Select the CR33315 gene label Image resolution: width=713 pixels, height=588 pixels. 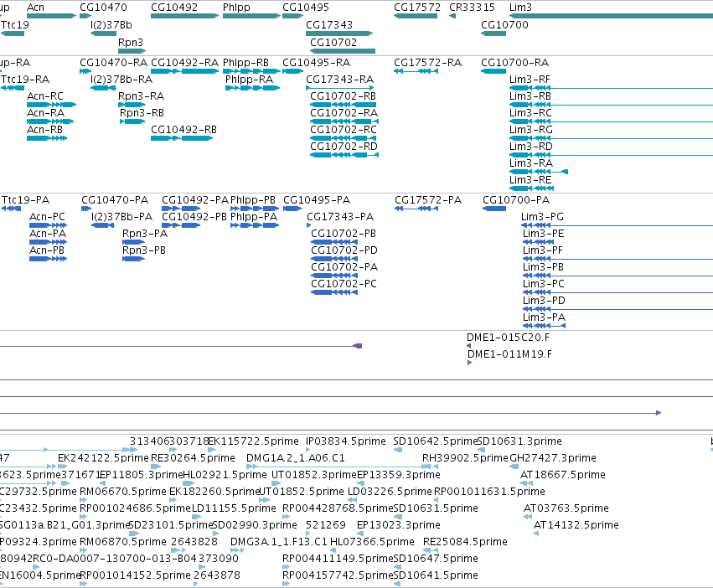(x=472, y=8)
